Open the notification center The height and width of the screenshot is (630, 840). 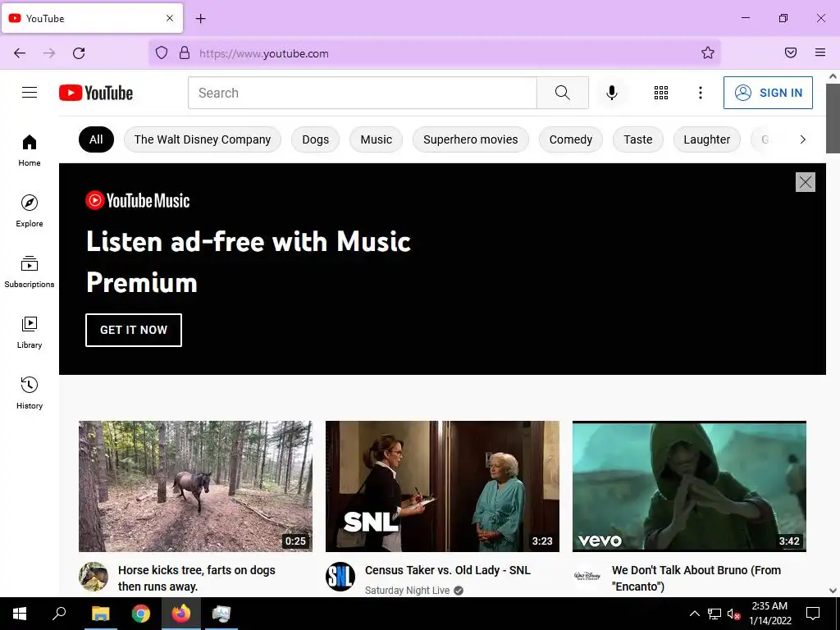[x=813, y=614]
